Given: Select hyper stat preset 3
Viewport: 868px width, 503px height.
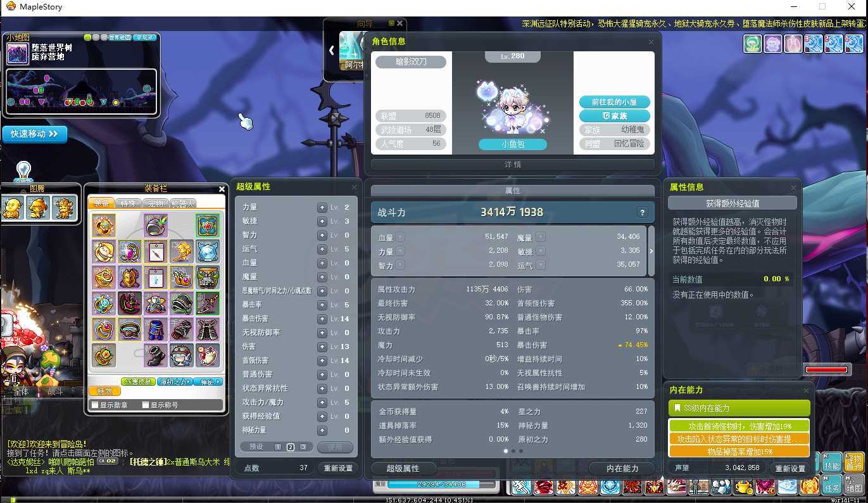Looking at the screenshot, I should (x=303, y=447).
